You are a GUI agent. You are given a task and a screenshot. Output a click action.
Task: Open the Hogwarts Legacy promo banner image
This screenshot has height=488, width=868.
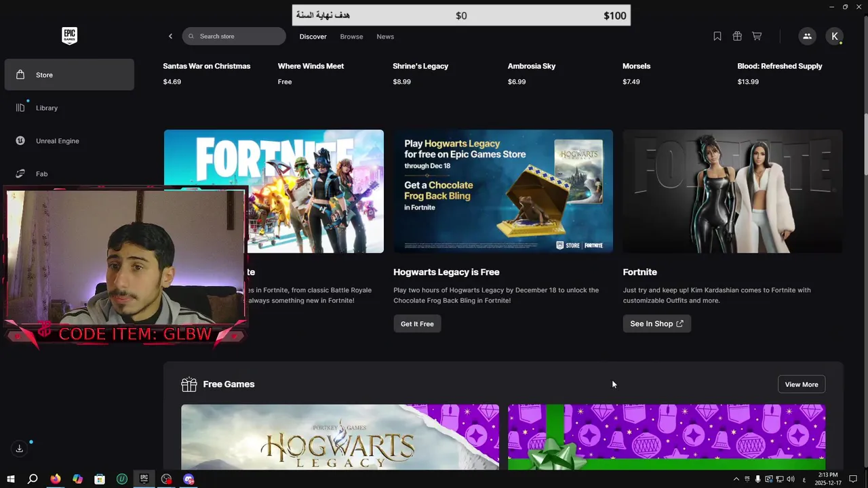[503, 191]
